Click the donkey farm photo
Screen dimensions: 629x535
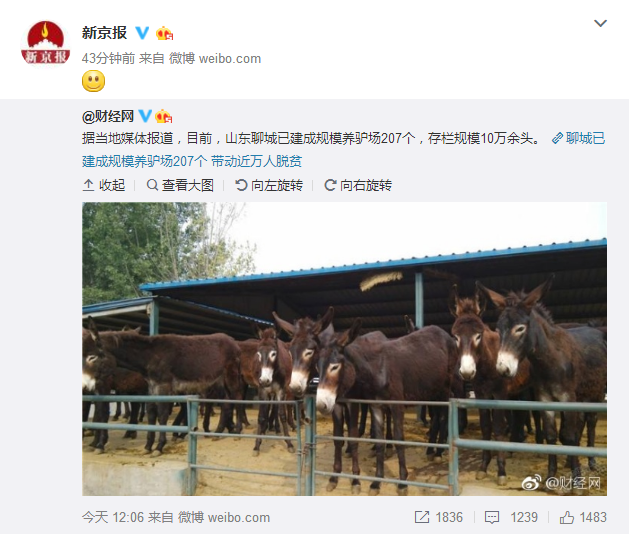coord(345,349)
